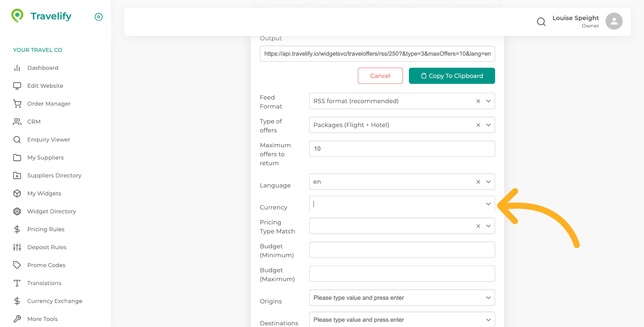This screenshot has height=327, width=644.
Task: Select the Order Manager cart icon
Action: 17,104
